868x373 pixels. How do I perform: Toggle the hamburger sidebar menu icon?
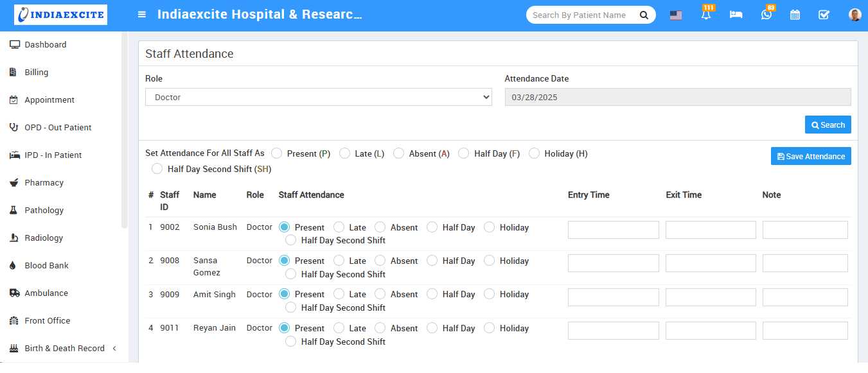coord(142,15)
